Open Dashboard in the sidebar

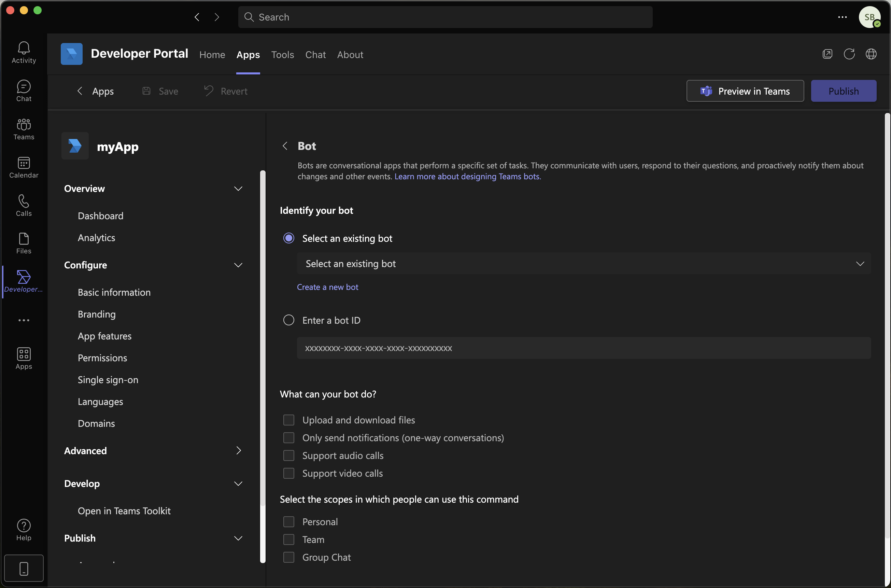(x=100, y=215)
